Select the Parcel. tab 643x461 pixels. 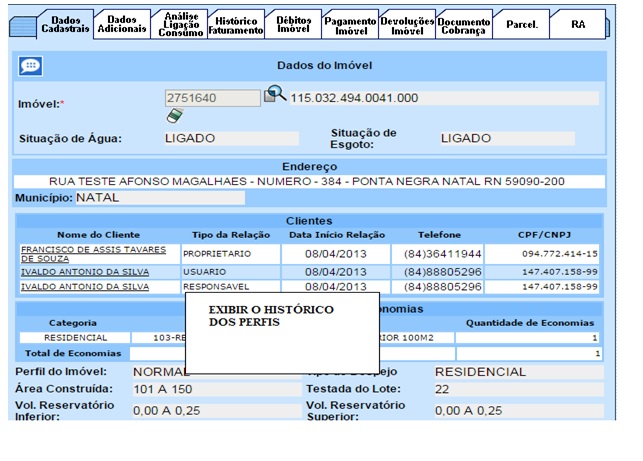click(521, 24)
